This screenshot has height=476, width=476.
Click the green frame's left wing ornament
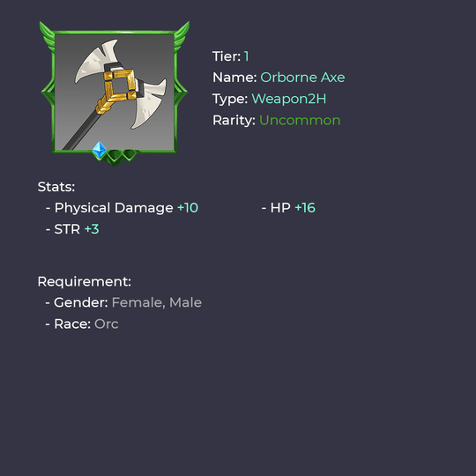(48, 38)
